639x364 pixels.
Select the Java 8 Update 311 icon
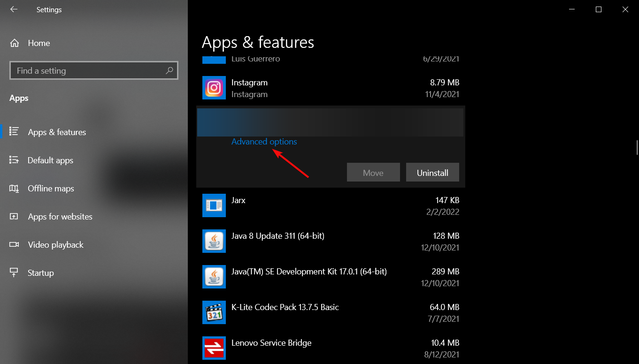[214, 241]
